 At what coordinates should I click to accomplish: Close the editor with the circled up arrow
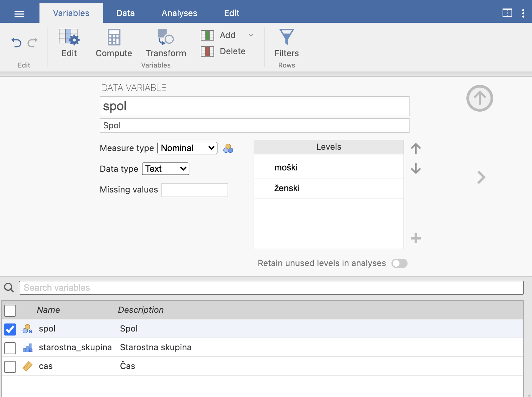(x=480, y=98)
